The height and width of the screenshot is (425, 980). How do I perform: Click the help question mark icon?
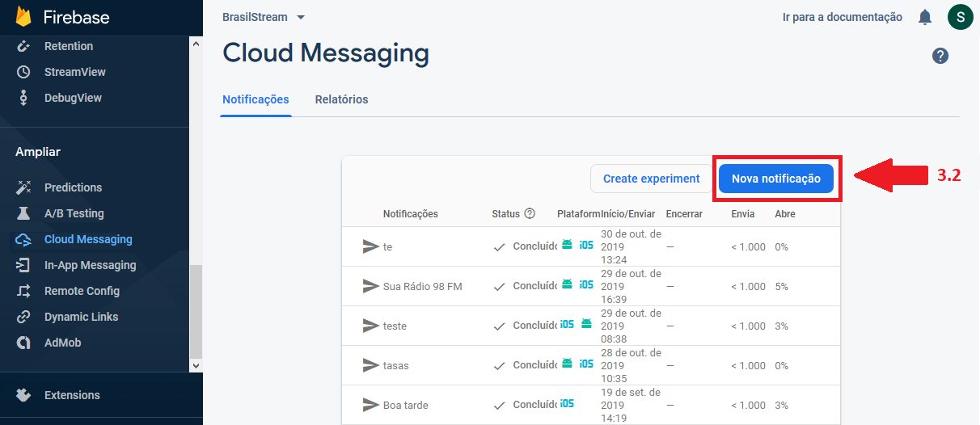coord(940,56)
